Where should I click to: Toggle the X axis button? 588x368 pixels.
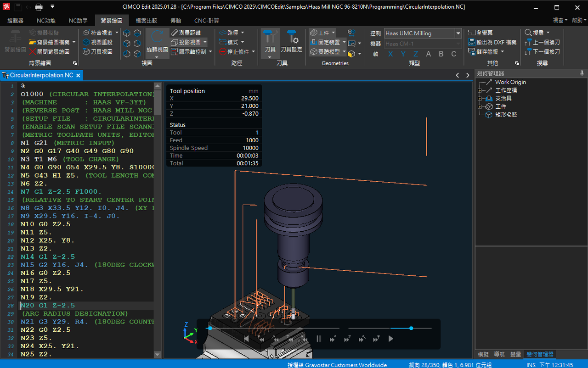click(390, 54)
